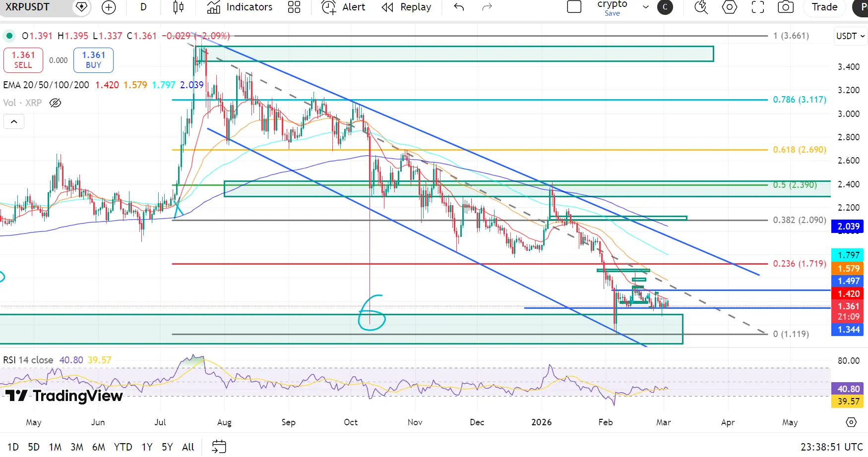Select the 5D time range
The image size is (868, 457).
[34, 447]
